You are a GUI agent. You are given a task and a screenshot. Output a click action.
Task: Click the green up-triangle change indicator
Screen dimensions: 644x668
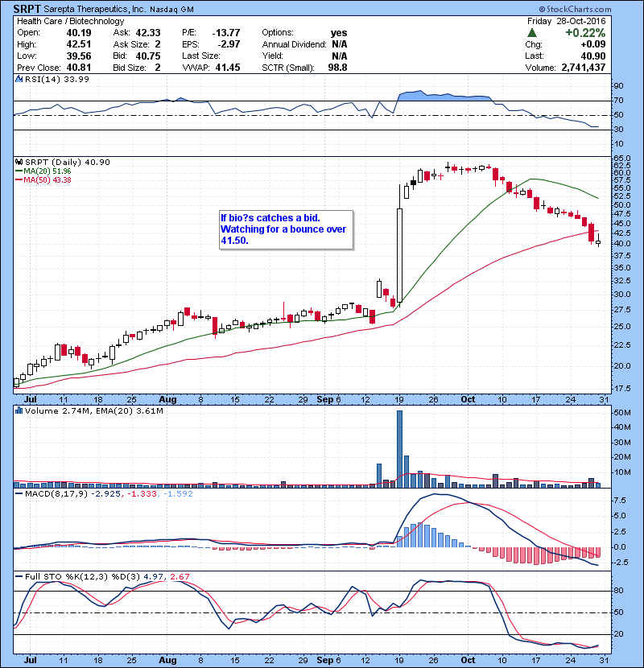tap(531, 33)
